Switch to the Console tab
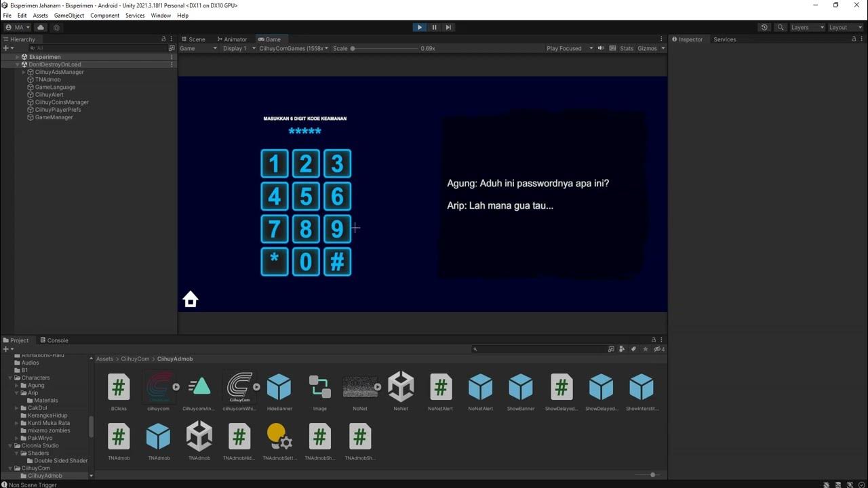This screenshot has width=868, height=488. click(x=54, y=340)
